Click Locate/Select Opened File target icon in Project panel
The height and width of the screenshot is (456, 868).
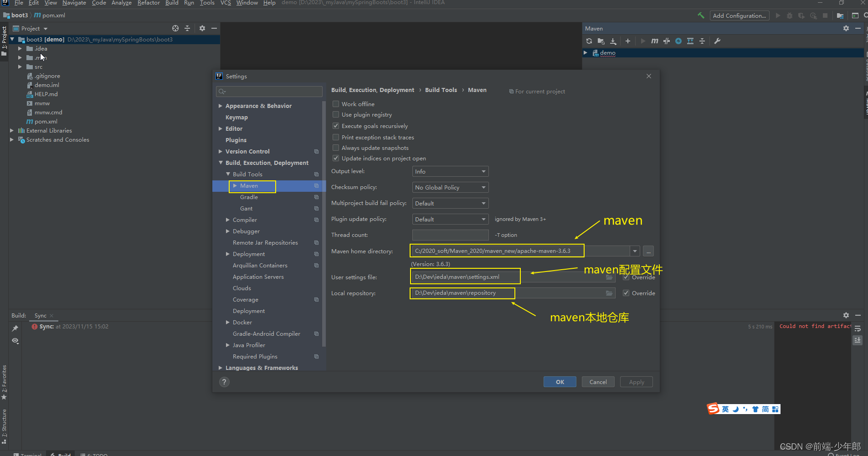pyautogui.click(x=175, y=28)
